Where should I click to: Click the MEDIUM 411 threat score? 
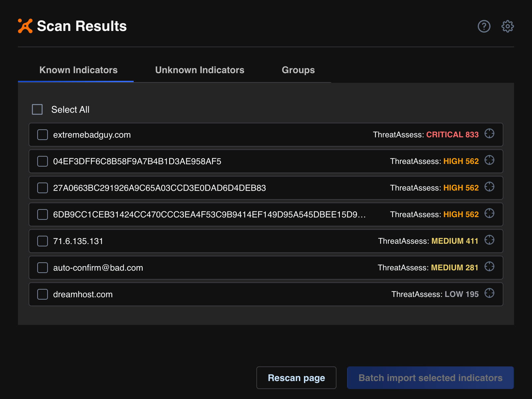(x=455, y=241)
